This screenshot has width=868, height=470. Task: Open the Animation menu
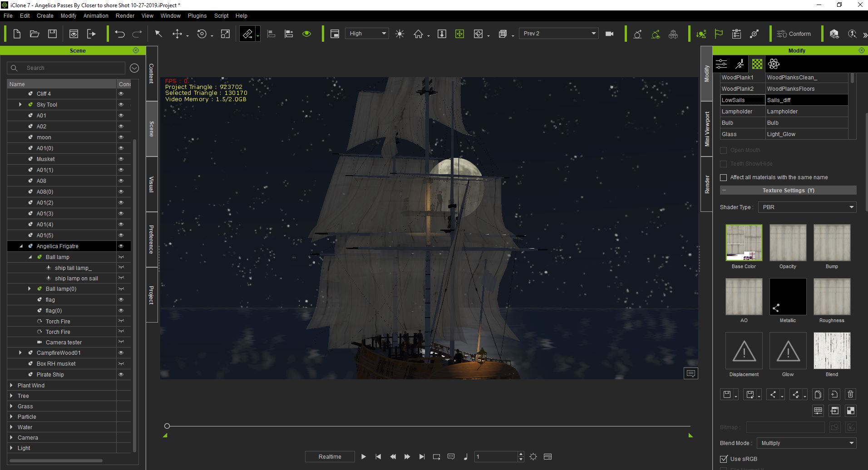pyautogui.click(x=96, y=15)
